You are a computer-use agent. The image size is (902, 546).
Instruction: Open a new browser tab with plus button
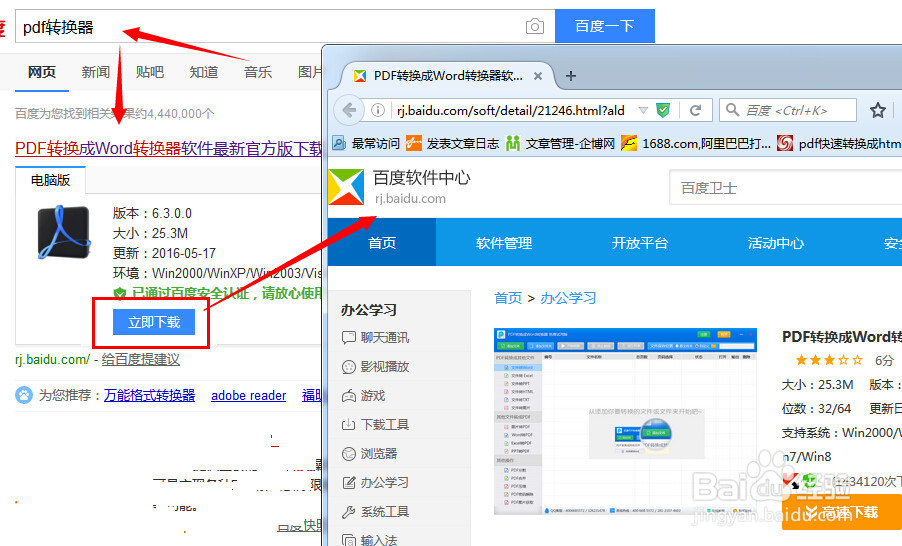[571, 76]
